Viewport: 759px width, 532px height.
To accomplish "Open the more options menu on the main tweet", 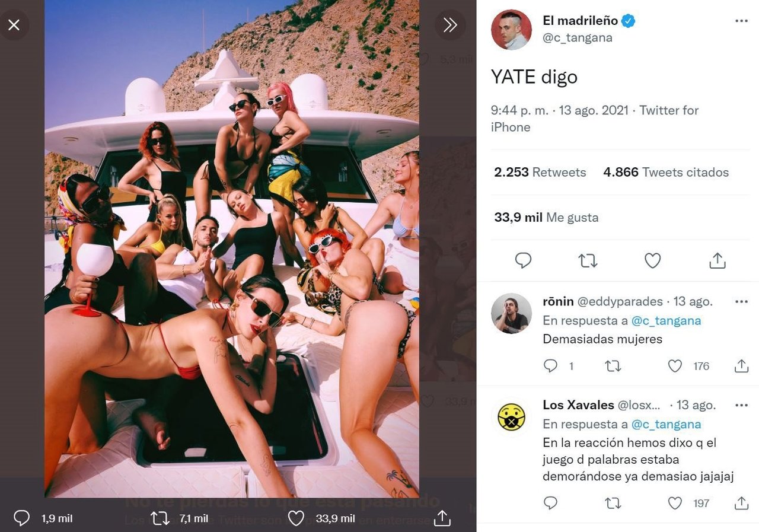I will [741, 21].
